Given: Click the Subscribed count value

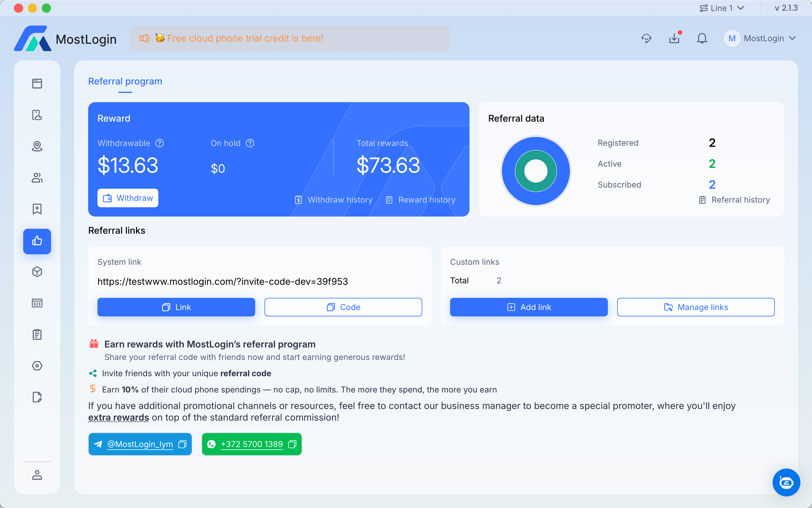Looking at the screenshot, I should tap(712, 185).
